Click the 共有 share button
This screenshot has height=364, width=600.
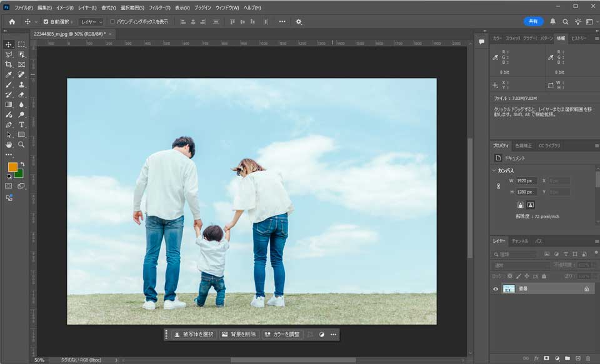tap(533, 22)
